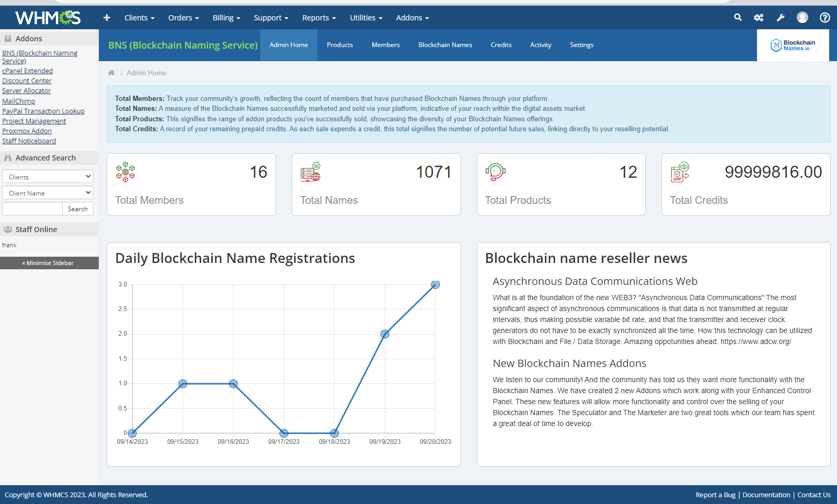837x504 pixels.
Task: Click the Blockchain Names.io logo
Action: (793, 45)
